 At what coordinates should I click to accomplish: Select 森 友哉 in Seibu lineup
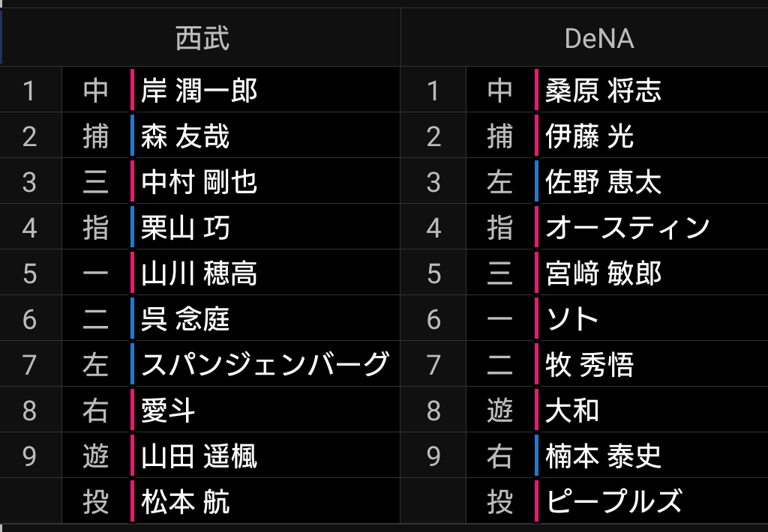coord(185,136)
